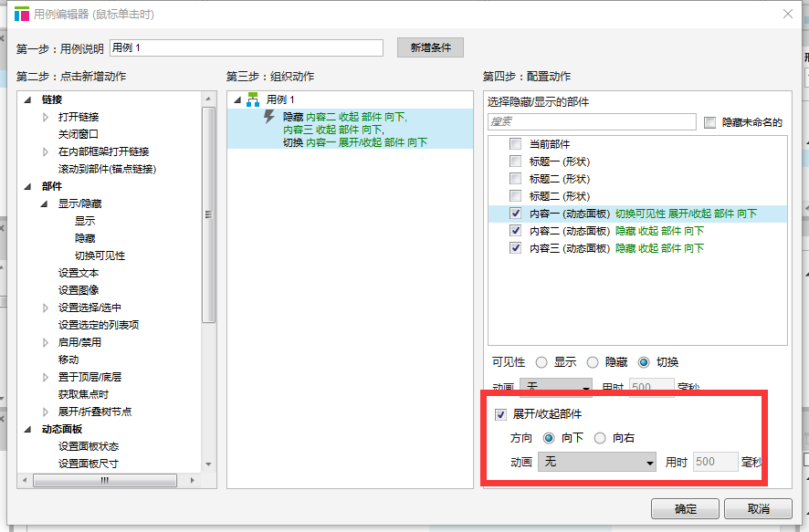The width and height of the screenshot is (809, 532).
Task: Expand 在内部框架打开链接 node
Action: click(x=46, y=151)
